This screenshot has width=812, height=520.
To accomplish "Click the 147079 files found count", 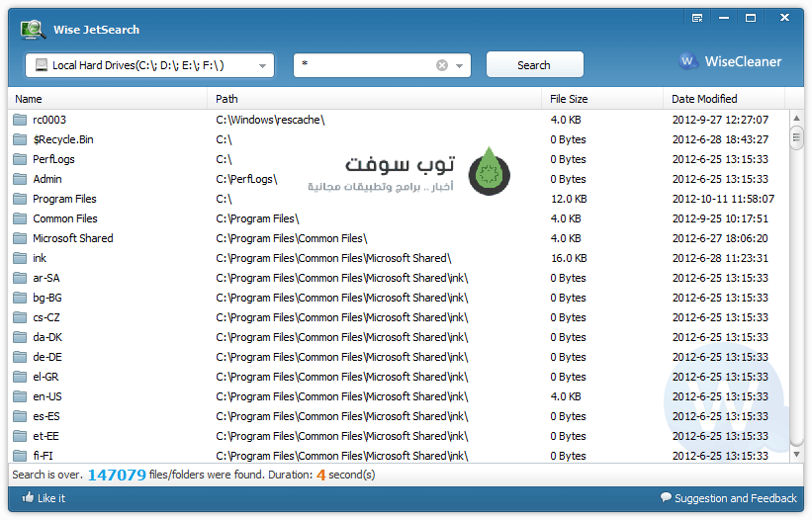I will (x=117, y=475).
